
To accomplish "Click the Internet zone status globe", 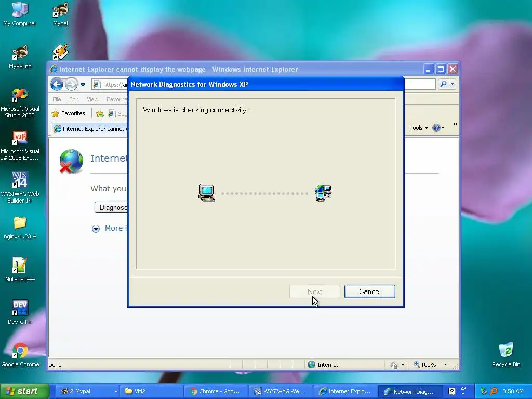I will (312, 365).
